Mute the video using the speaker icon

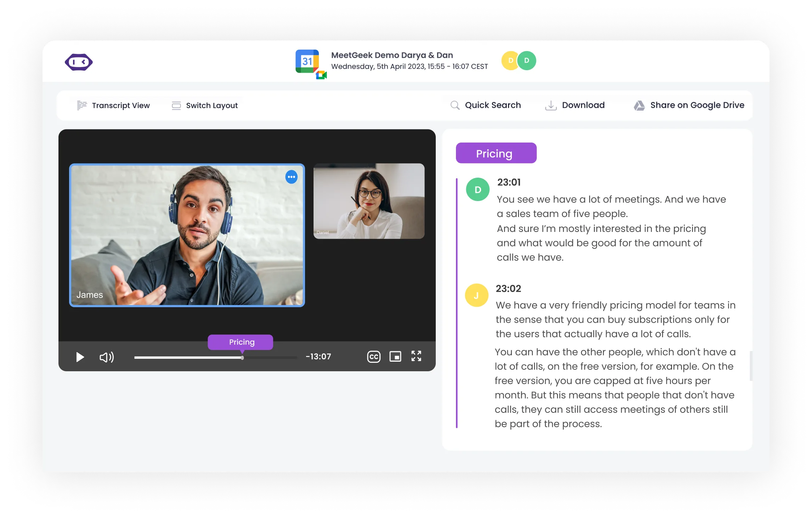pos(106,357)
